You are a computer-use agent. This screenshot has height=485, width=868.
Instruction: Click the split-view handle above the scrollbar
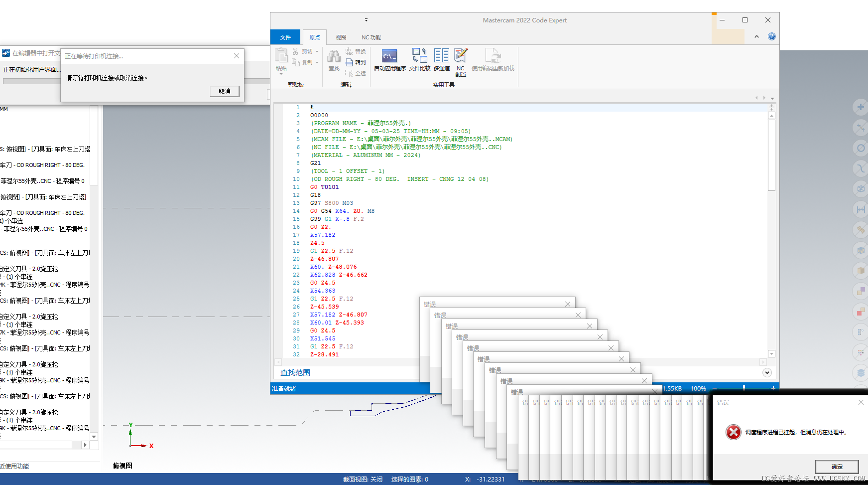(x=771, y=108)
